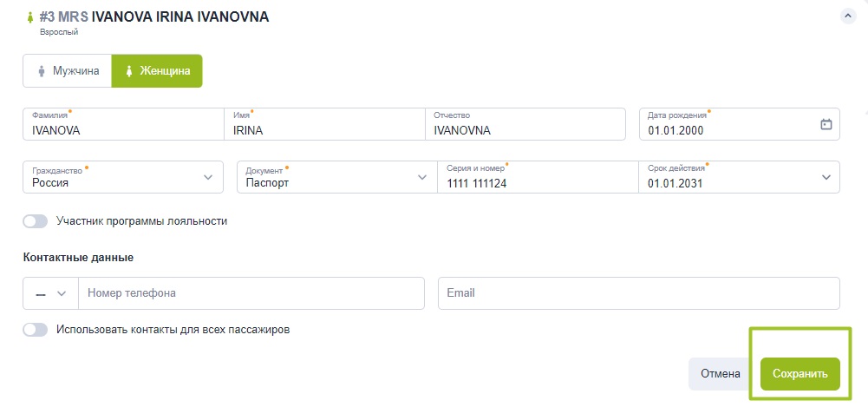Click the male figure icon on the Мужчина button
Image resolution: width=868 pixels, height=407 pixels.
[x=41, y=71]
